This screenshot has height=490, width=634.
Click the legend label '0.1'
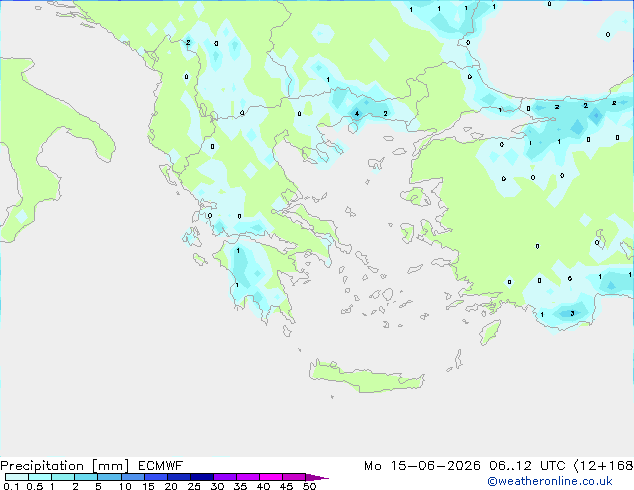[x=11, y=486]
